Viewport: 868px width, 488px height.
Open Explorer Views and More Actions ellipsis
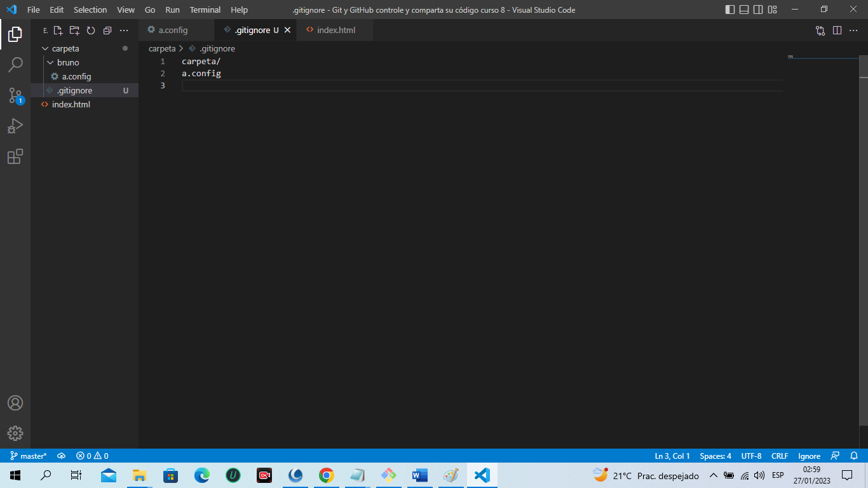pyautogui.click(x=124, y=30)
